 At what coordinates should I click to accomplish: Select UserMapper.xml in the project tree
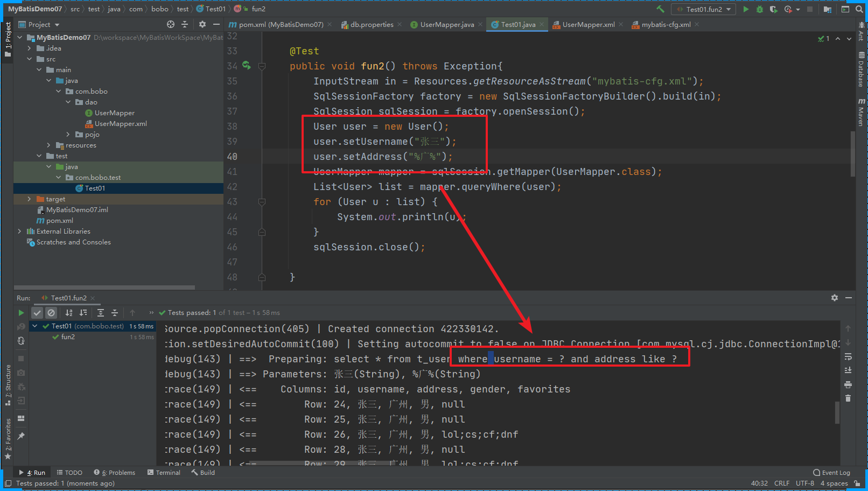coord(116,124)
